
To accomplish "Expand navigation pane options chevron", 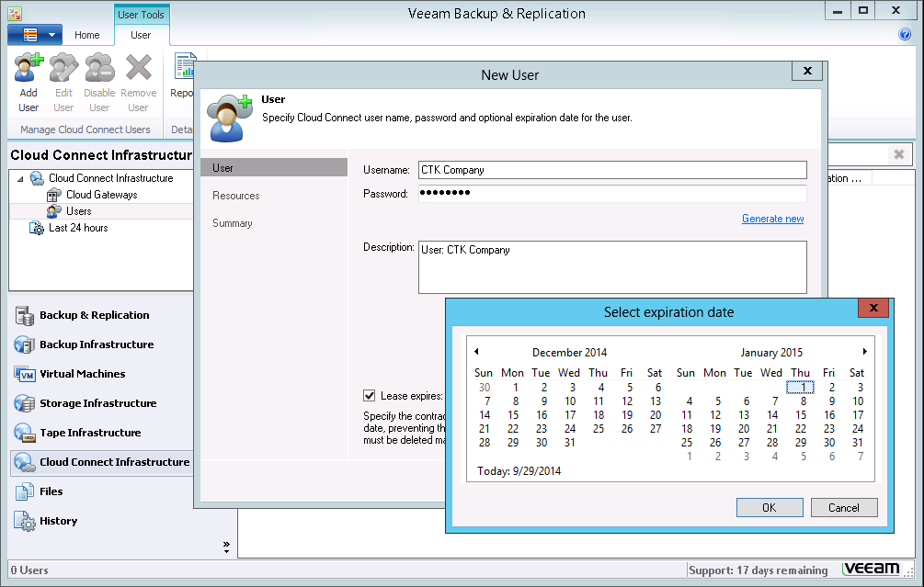I will tap(226, 547).
